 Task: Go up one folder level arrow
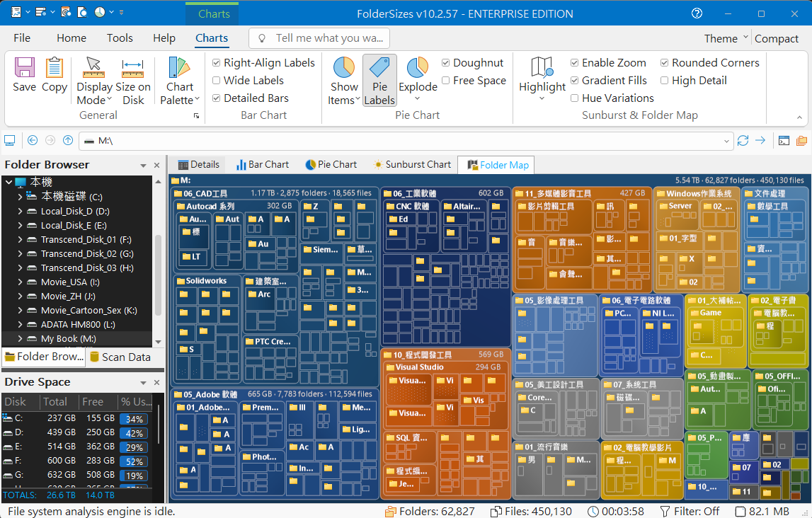point(68,140)
